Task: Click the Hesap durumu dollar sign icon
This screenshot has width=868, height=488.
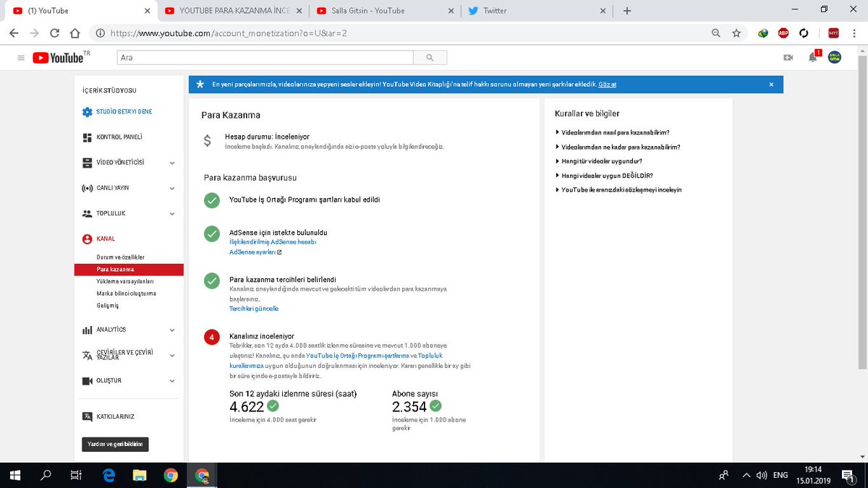Action: (208, 141)
